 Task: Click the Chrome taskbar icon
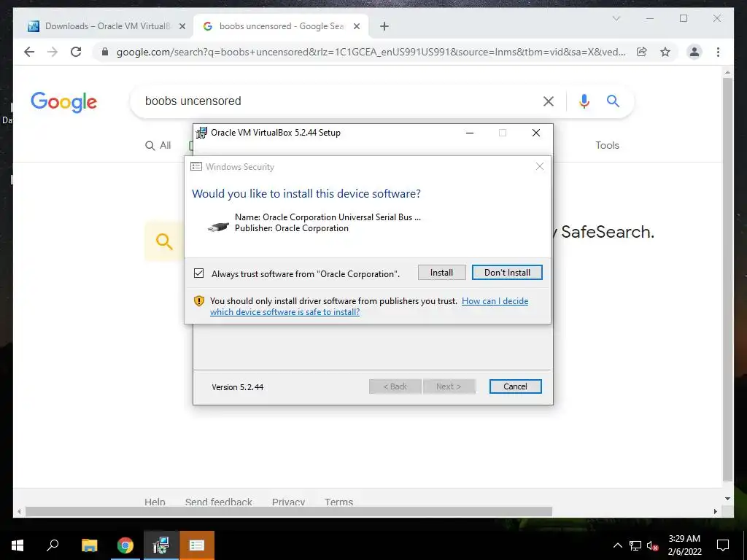click(125, 545)
